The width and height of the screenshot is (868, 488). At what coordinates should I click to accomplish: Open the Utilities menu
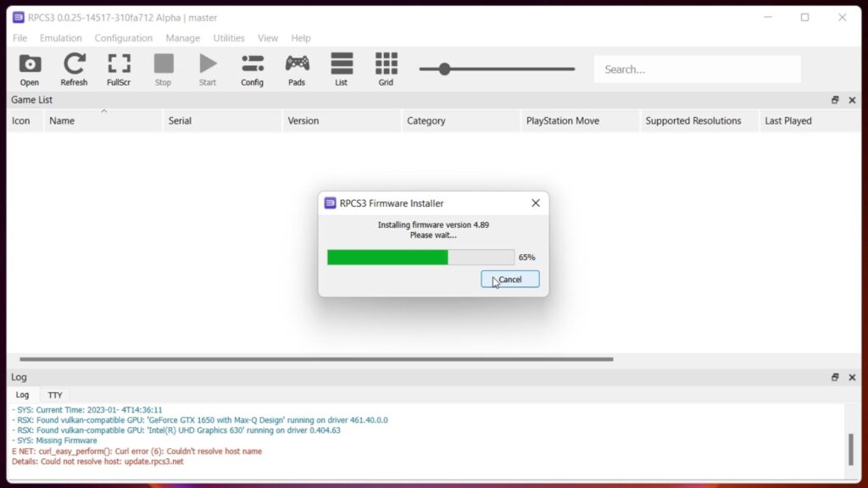[229, 38]
